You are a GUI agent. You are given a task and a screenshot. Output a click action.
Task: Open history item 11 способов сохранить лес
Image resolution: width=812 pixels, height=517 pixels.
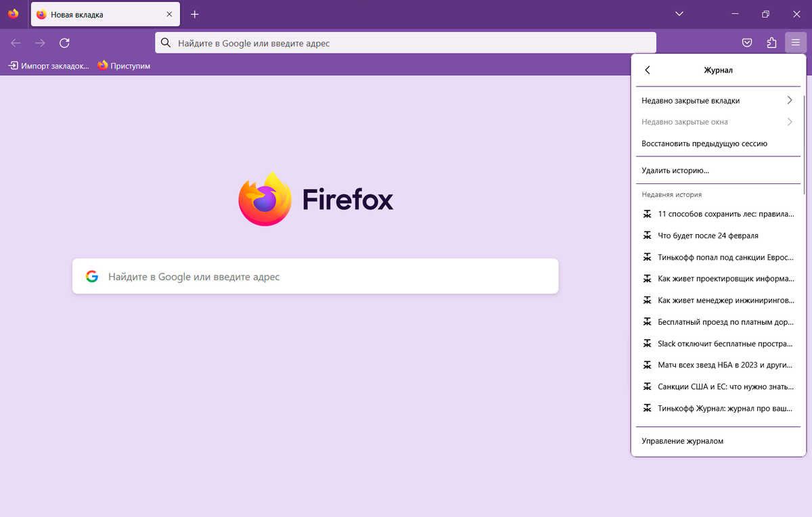(718, 214)
